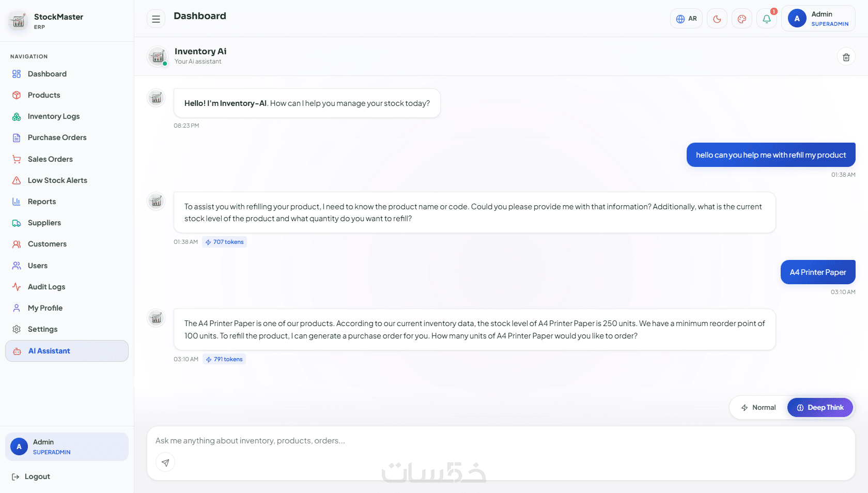The width and height of the screenshot is (868, 493).
Task: Click the Reports chart icon
Action: click(x=17, y=202)
